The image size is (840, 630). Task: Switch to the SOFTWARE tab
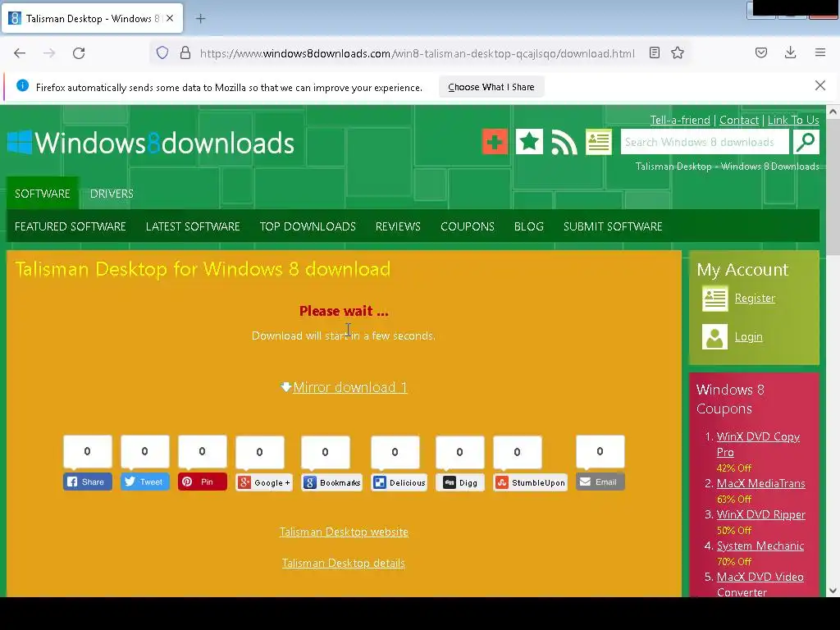43,194
